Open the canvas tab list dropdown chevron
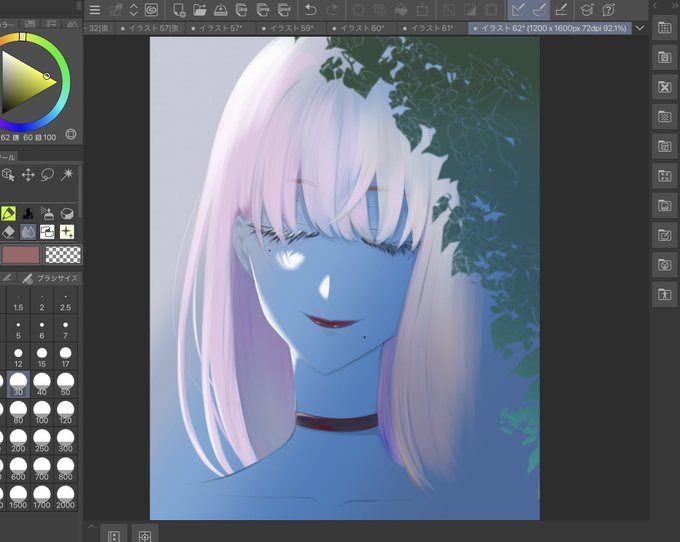Image resolution: width=680 pixels, height=542 pixels. click(640, 28)
